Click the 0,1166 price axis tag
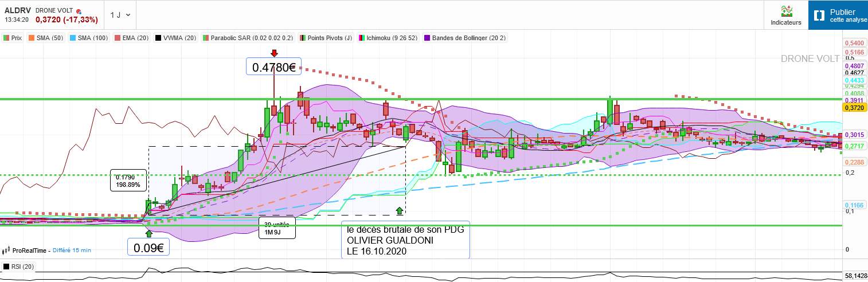 pos(854,205)
